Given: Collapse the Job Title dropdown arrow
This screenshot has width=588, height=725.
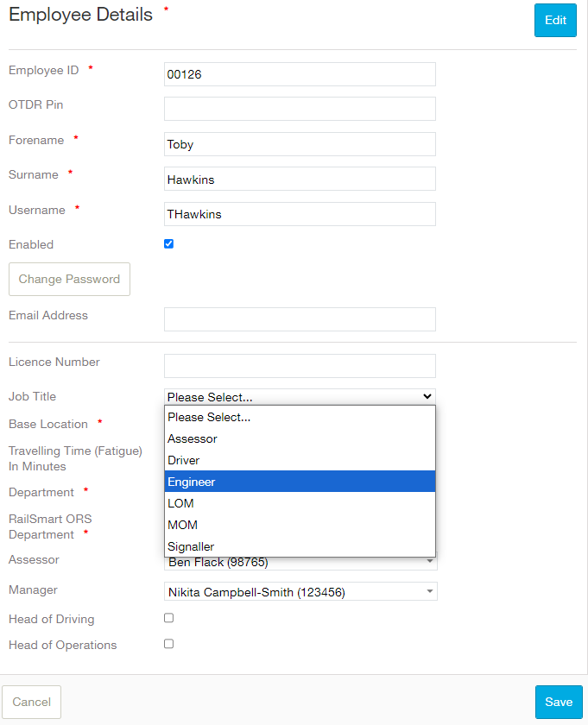Looking at the screenshot, I should coord(427,396).
